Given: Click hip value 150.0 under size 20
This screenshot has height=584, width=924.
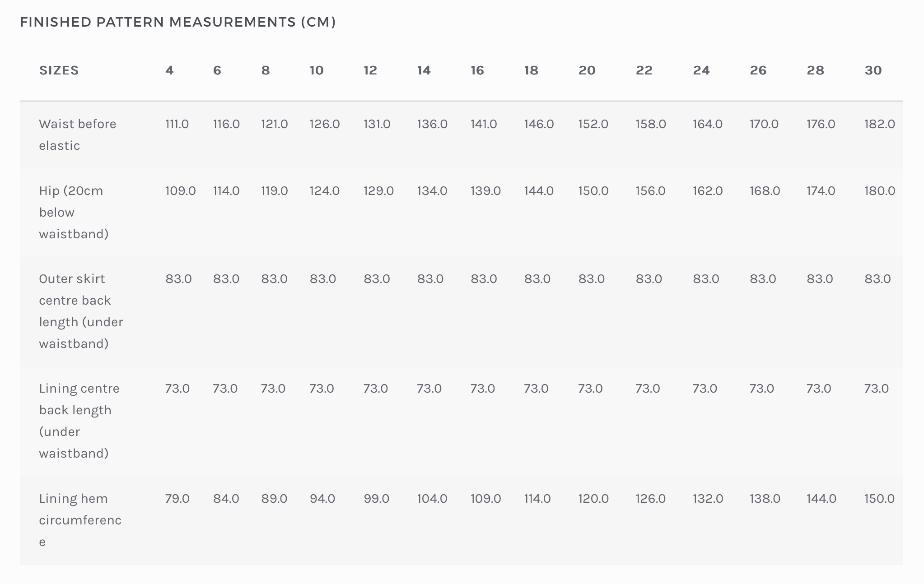Looking at the screenshot, I should pos(593,191).
